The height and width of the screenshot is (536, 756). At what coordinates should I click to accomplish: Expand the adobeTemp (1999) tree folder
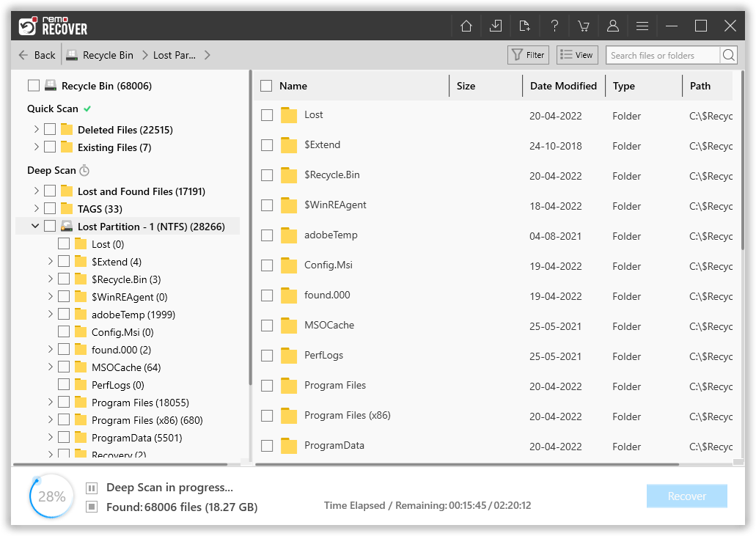coord(50,315)
